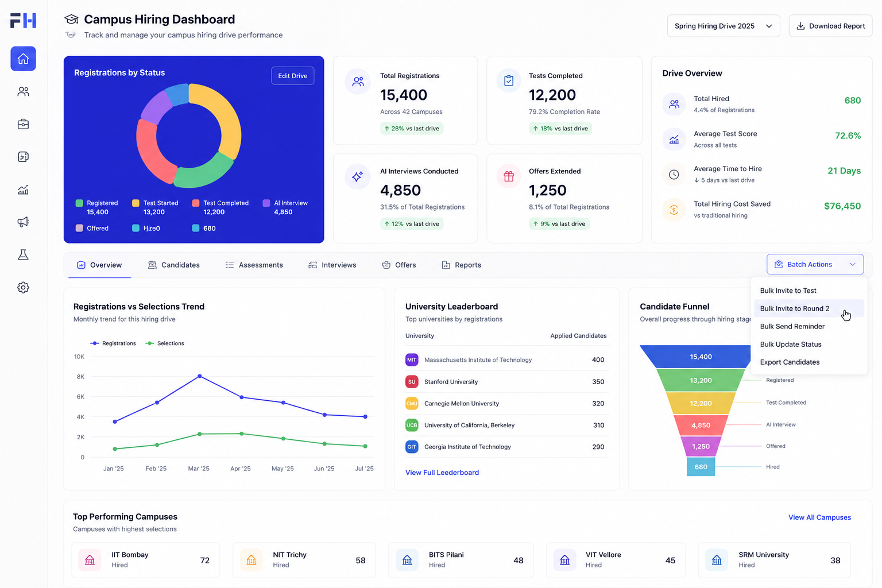Click the NIT Trichy campus icon
The width and height of the screenshot is (882, 588).
tap(251, 560)
